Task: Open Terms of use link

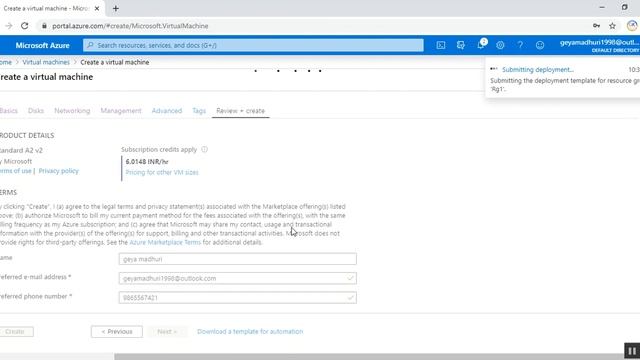Action: [x=16, y=171]
